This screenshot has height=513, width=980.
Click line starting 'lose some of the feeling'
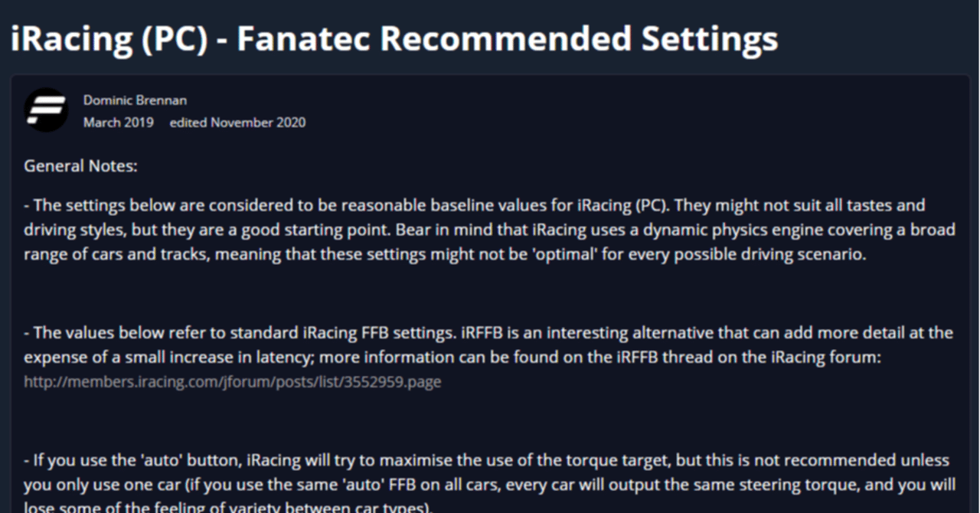tap(228, 506)
